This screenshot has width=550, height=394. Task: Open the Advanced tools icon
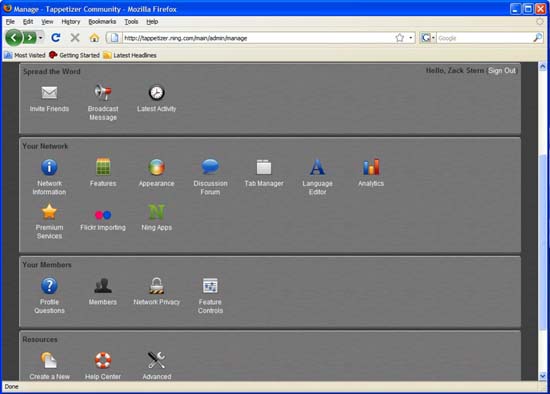pyautogui.click(x=156, y=360)
